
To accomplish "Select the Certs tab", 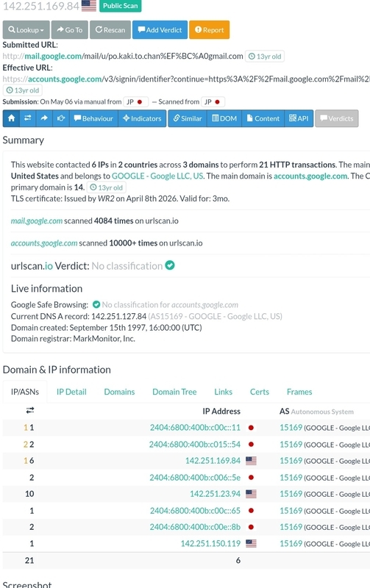I will pyautogui.click(x=260, y=392).
